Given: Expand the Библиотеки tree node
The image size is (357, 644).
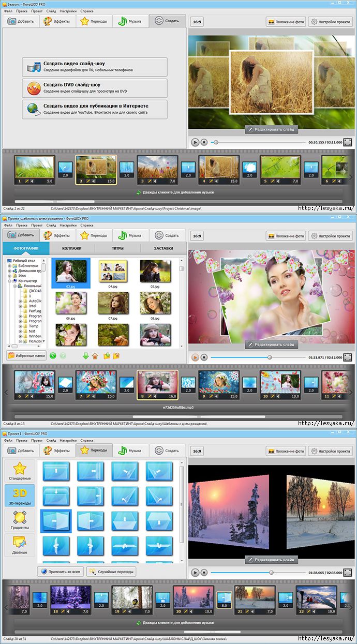Looking at the screenshot, I should click(x=9, y=266).
